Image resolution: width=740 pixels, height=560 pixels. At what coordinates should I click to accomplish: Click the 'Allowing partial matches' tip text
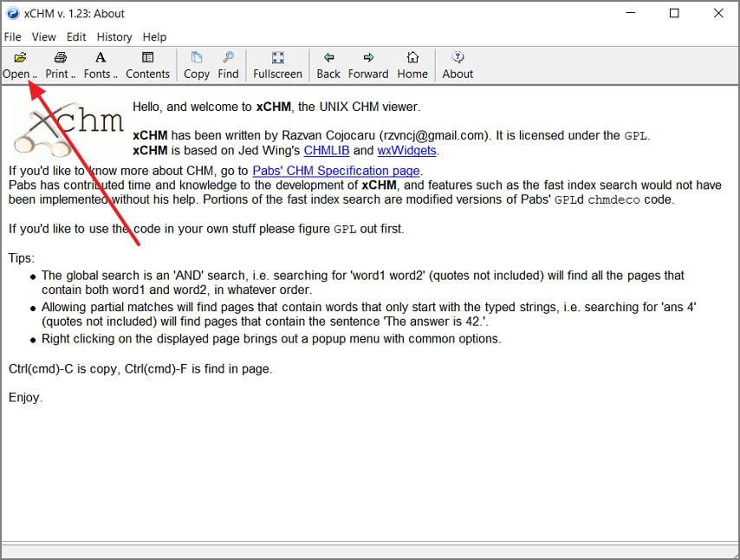pyautogui.click(x=369, y=314)
